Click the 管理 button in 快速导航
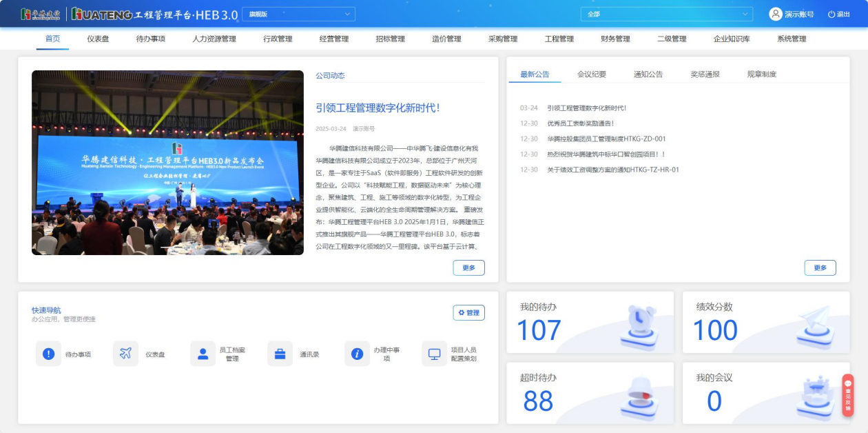Viewport: 868px width, 433px height. 468,313
